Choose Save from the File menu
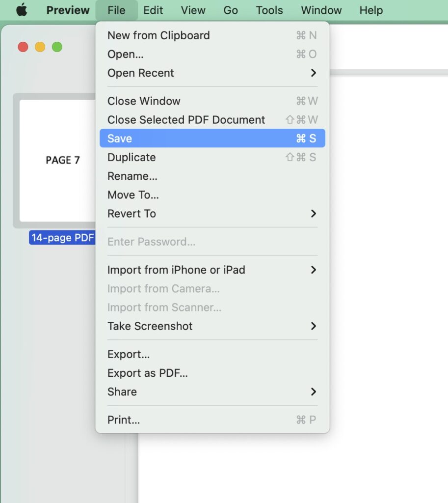The image size is (448, 503). 212,139
